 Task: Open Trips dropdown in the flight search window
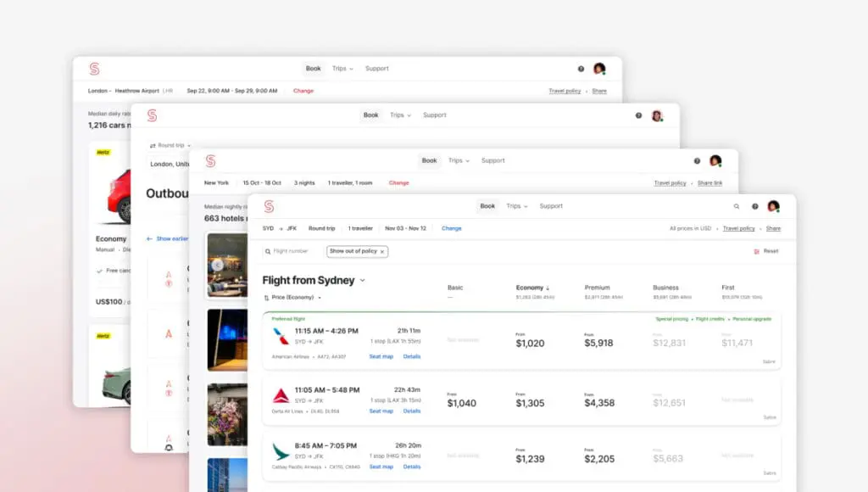[x=516, y=206]
